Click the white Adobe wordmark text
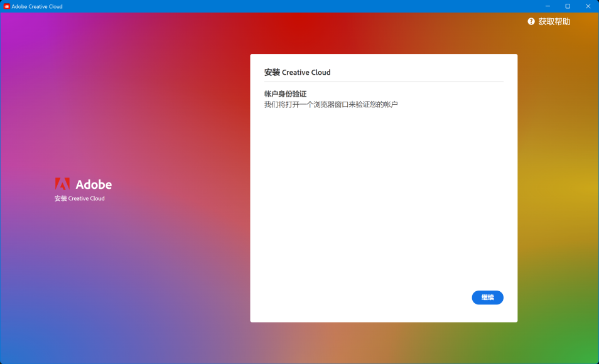This screenshot has height=364, width=599. click(x=94, y=185)
